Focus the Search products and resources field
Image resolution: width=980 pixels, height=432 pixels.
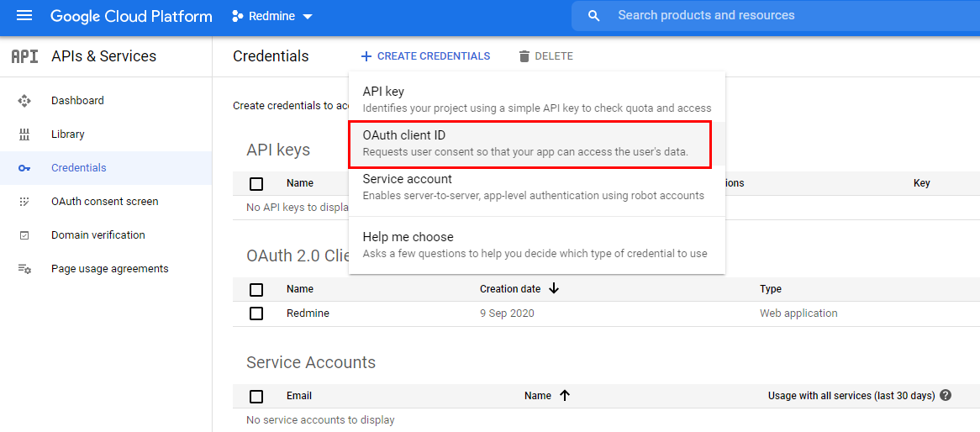point(775,16)
